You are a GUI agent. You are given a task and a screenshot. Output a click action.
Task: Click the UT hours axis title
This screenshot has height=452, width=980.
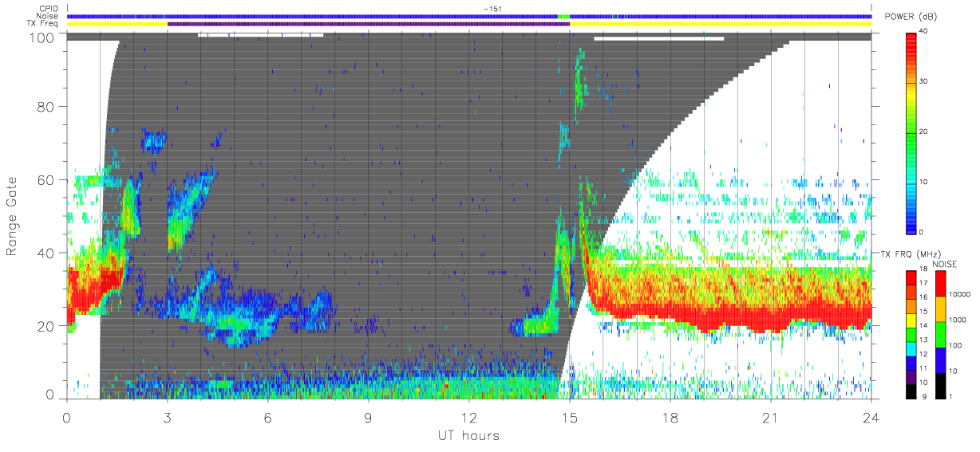468,435
